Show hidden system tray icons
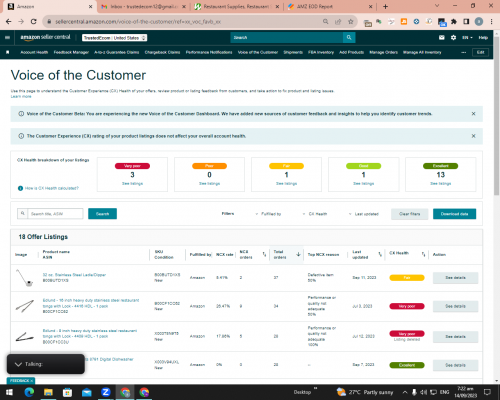The height and width of the screenshot is (400, 500). pyautogui.click(x=405, y=392)
